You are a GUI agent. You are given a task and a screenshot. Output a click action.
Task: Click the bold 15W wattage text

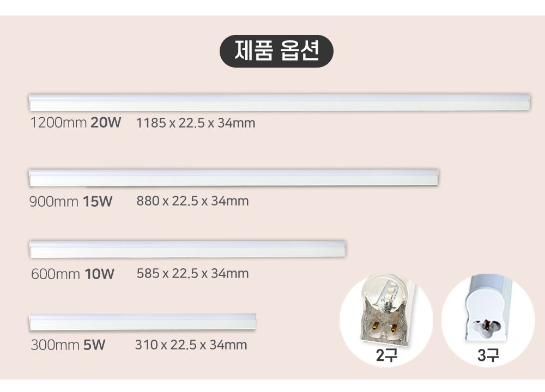[x=97, y=202]
